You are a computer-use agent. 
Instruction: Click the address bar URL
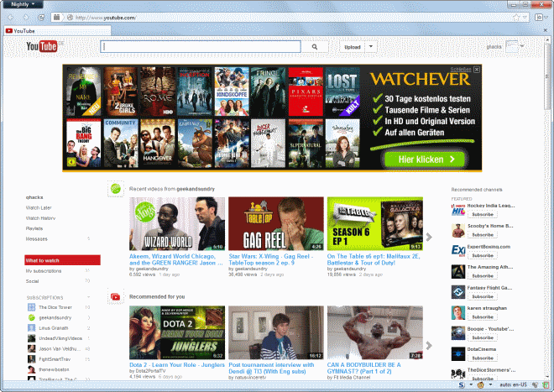tap(105, 18)
